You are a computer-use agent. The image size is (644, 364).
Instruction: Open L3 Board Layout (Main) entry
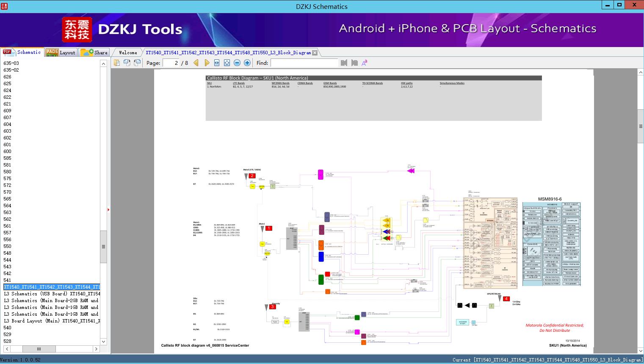(52, 321)
